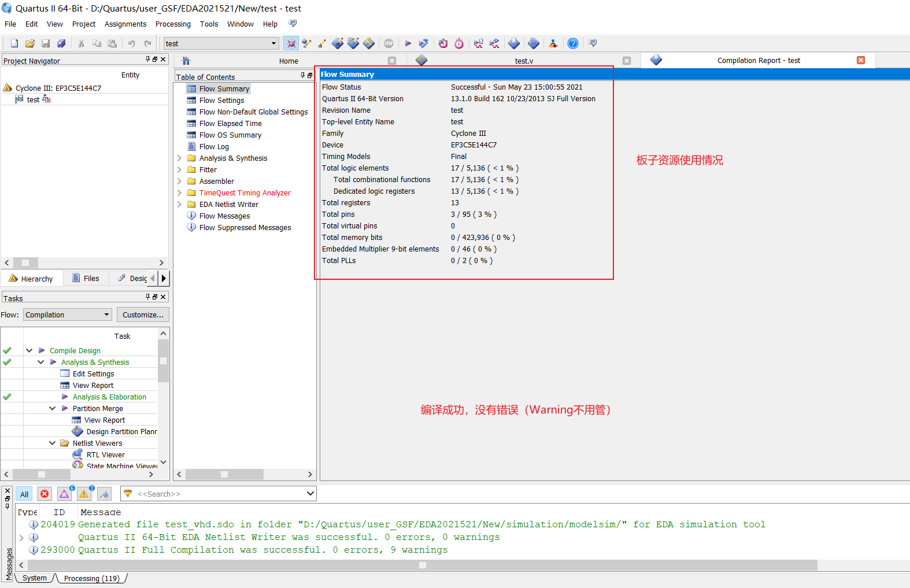This screenshot has height=588, width=910.
Task: Toggle the flagged messages filter
Action: click(x=104, y=494)
